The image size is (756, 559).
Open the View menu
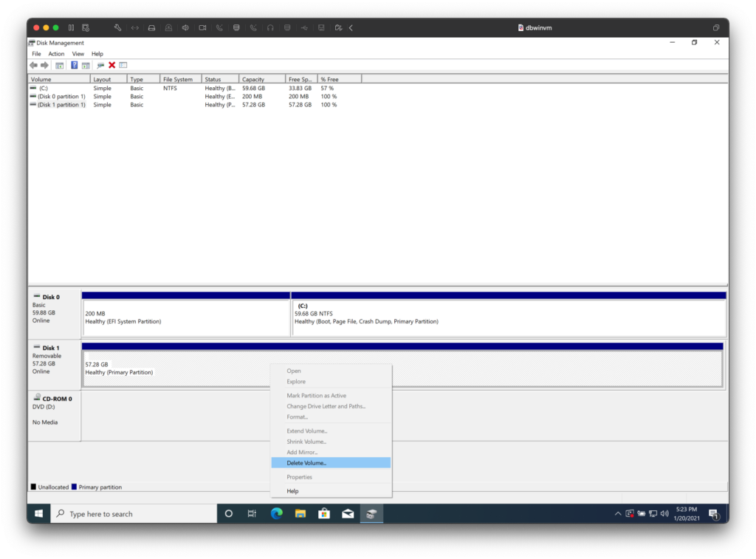coord(78,54)
